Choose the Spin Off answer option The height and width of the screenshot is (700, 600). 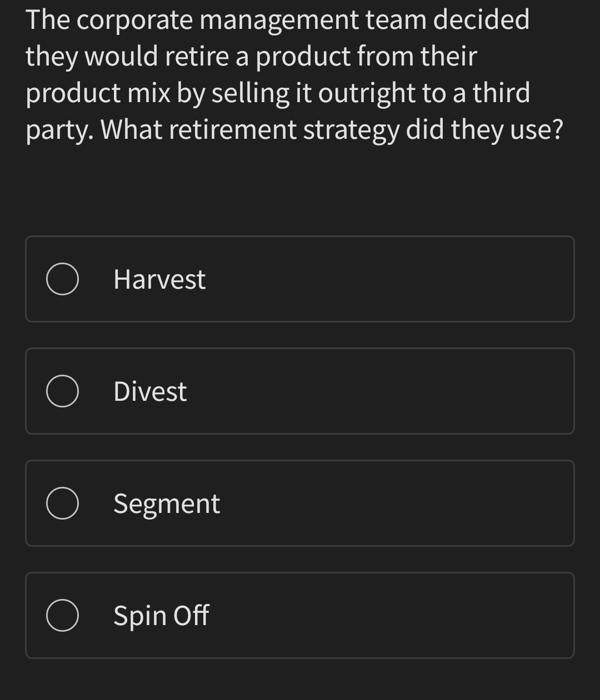tap(300, 615)
